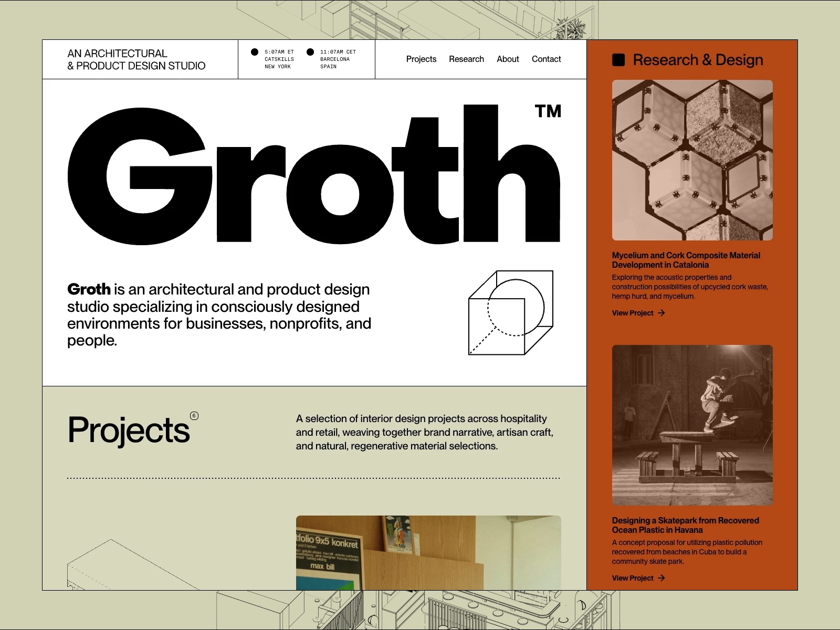Click the Groth studio description paragraph
The height and width of the screenshot is (630, 840).
tap(219, 314)
